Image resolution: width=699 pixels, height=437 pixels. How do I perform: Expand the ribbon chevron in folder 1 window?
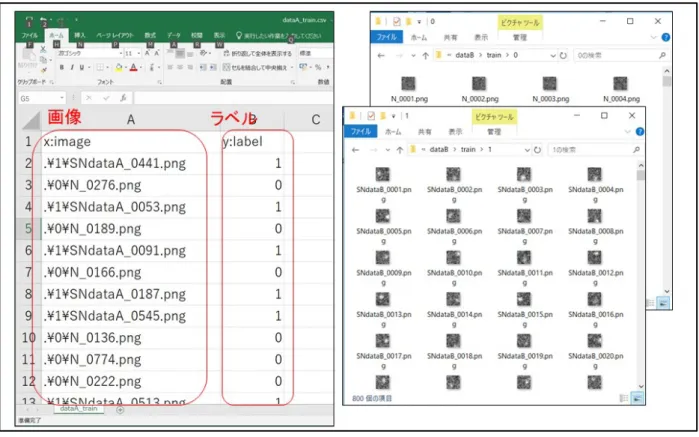coord(627,132)
